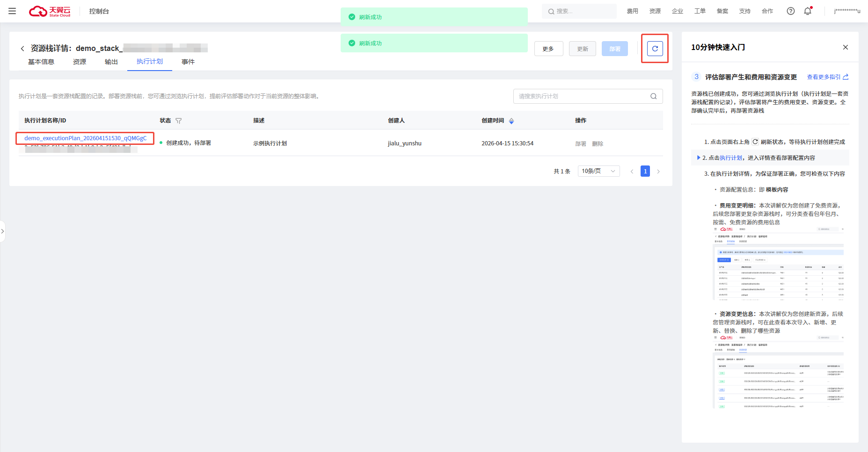868x452 pixels.
Task: Open the 更多 actions dropdown
Action: 548,49
